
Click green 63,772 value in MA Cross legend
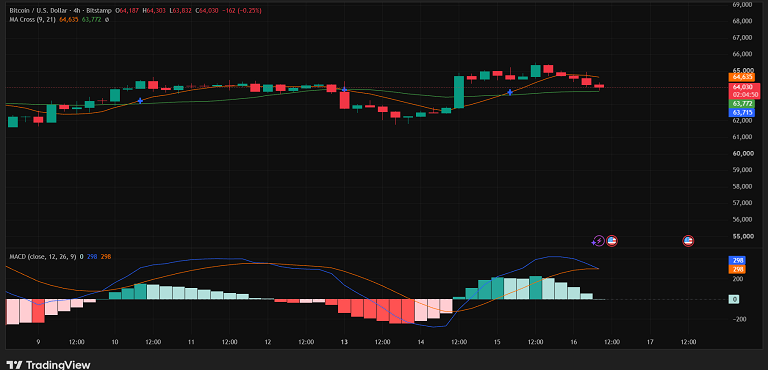[x=91, y=20]
